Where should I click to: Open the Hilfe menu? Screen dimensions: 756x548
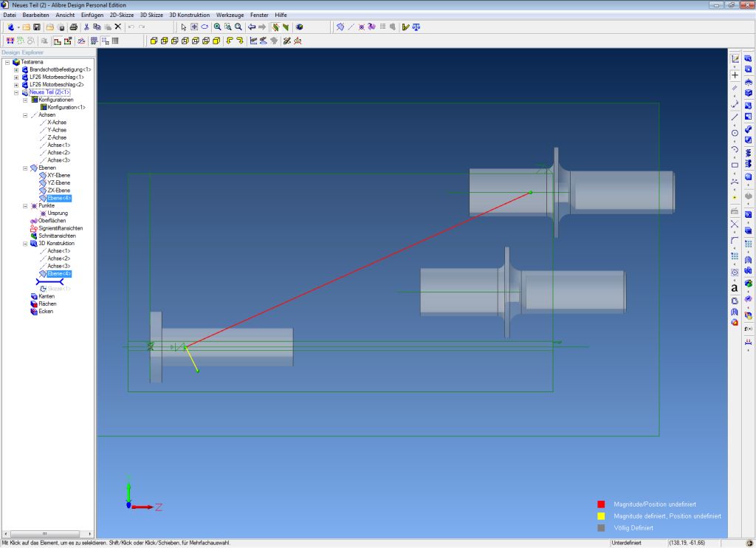click(281, 15)
